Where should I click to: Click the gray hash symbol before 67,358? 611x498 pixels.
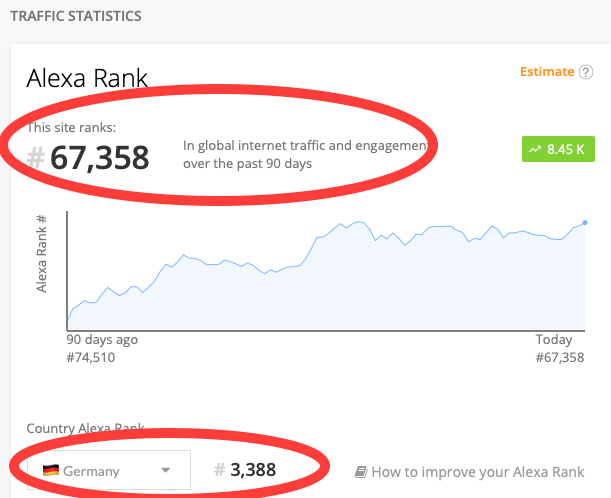coord(35,158)
